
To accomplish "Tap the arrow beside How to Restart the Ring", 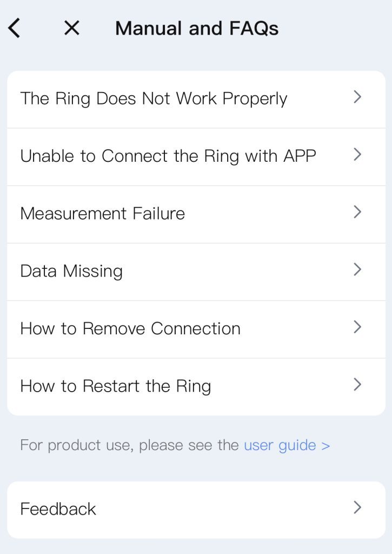I will 357,385.
